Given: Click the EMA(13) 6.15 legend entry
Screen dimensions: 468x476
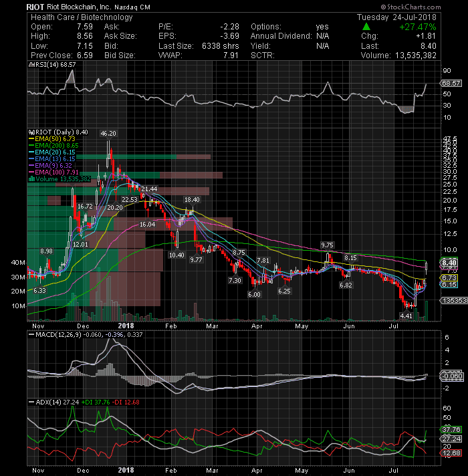Looking at the screenshot, I should (x=52, y=158).
